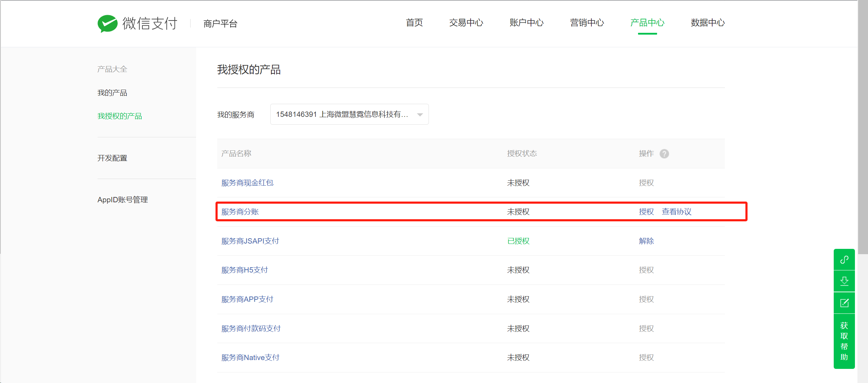Click 查看协议 for 服务商分账
This screenshot has height=383, width=868.
677,212
